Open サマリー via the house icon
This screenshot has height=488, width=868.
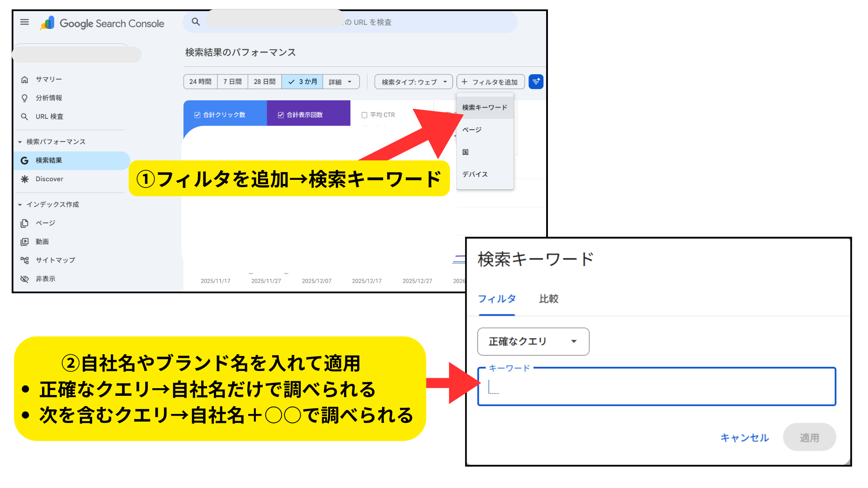click(48, 79)
